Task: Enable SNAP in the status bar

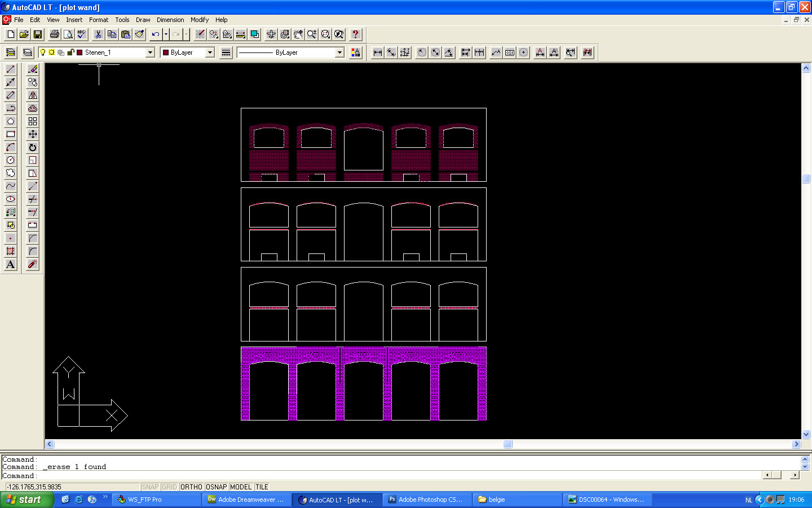Action: [x=150, y=487]
